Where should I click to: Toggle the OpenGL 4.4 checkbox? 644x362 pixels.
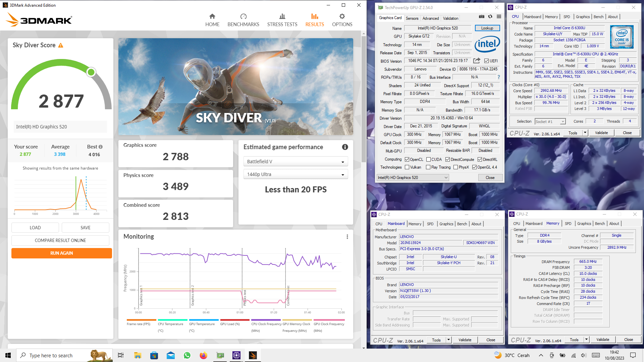point(474,167)
